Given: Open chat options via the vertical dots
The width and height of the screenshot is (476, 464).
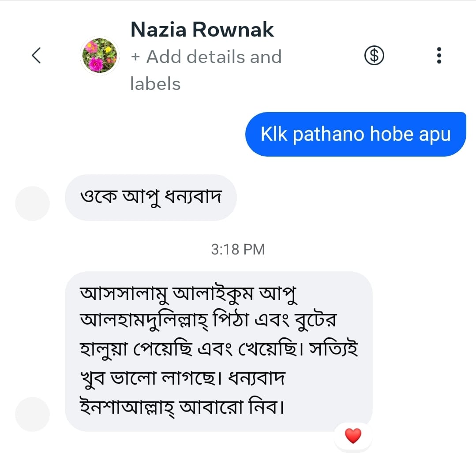Looking at the screenshot, I should (x=439, y=55).
